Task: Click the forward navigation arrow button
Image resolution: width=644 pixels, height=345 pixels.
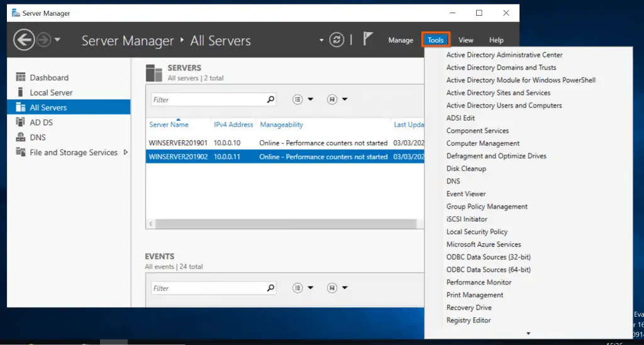Action: click(x=43, y=40)
